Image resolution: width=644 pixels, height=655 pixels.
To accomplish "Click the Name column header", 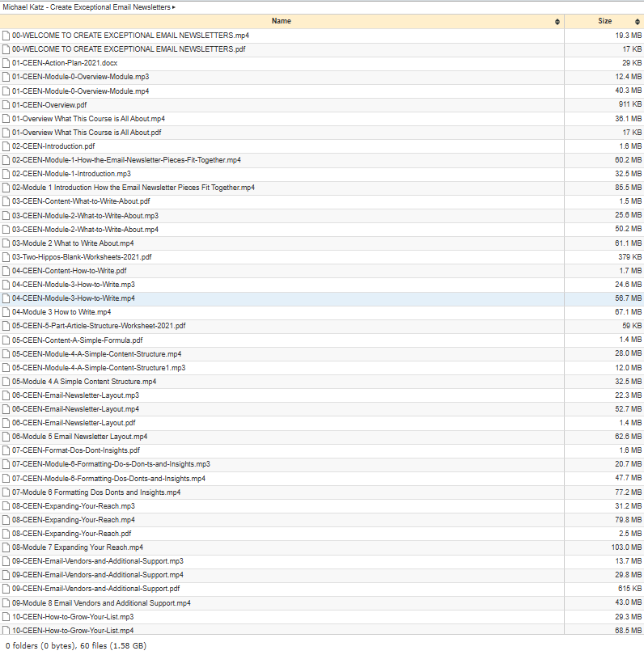I will click(x=282, y=21).
